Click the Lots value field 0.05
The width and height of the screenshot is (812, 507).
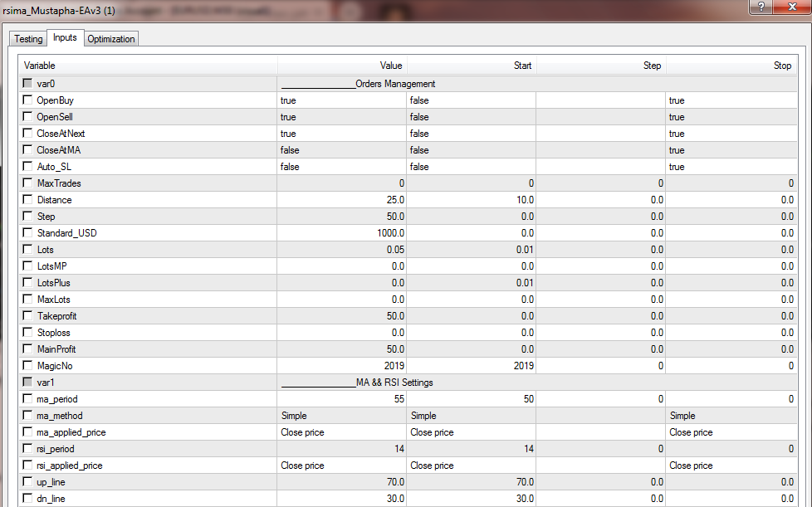[341, 250]
